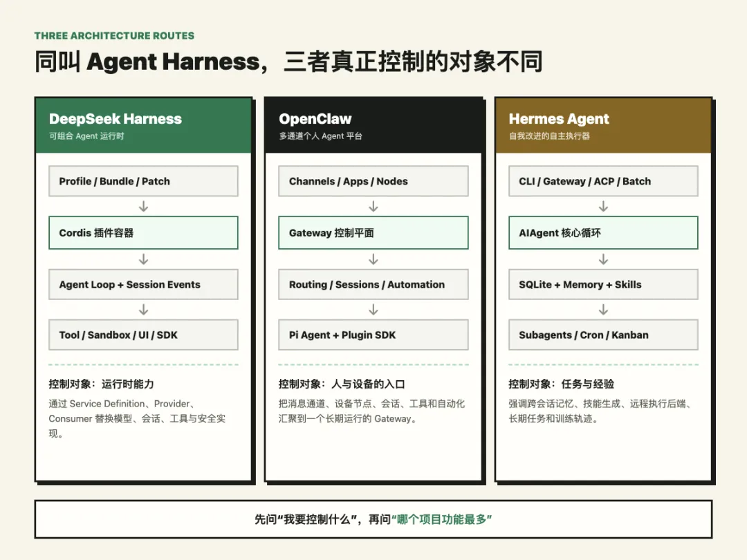
Task: Select the OpenClaw card header
Action: [x=373, y=126]
